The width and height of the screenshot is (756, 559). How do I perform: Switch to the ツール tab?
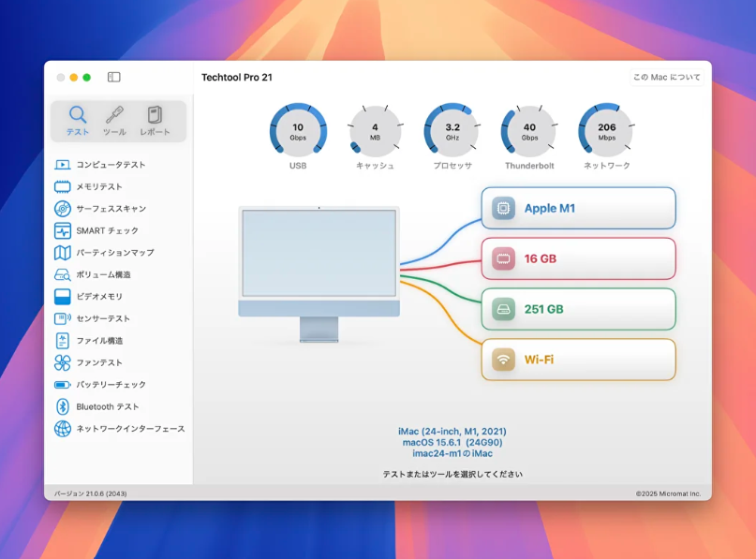pos(114,121)
